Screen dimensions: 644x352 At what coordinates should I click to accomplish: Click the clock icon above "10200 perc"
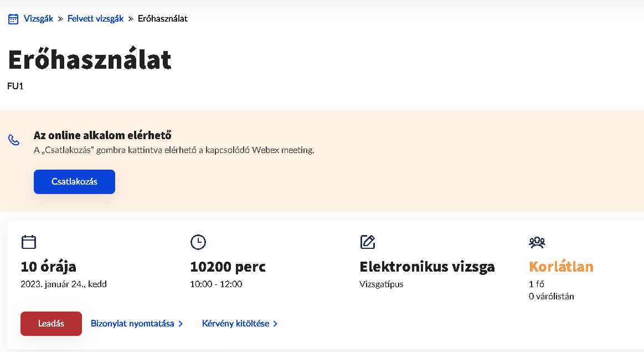[x=198, y=242]
